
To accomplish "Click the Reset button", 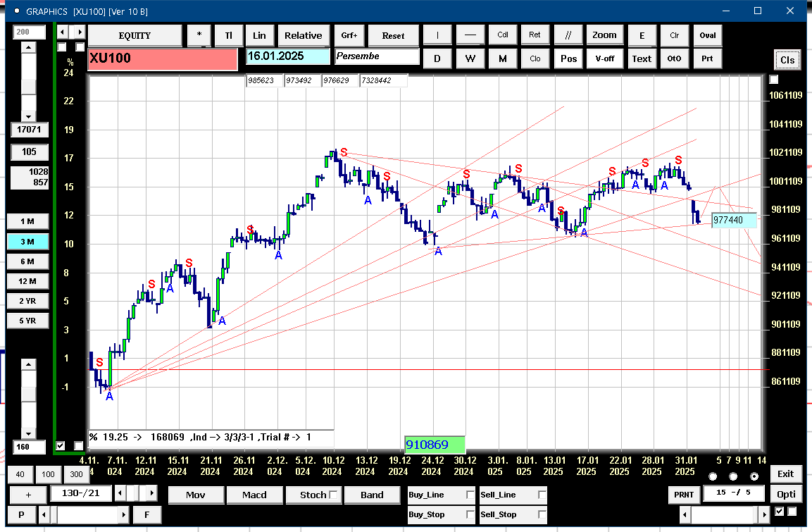I will pos(393,36).
